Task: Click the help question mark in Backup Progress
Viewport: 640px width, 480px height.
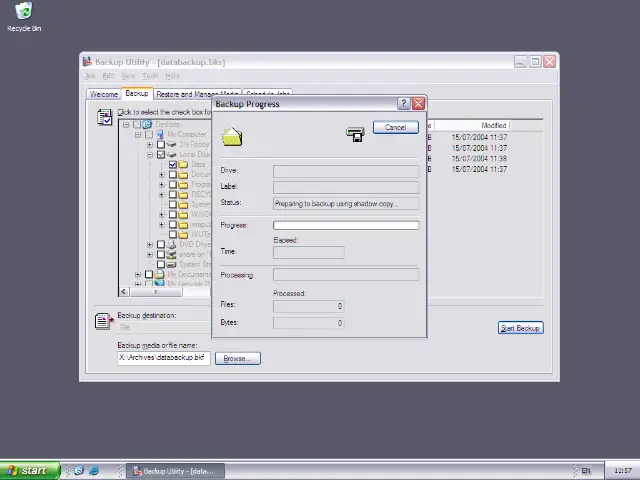Action: pyautogui.click(x=404, y=103)
